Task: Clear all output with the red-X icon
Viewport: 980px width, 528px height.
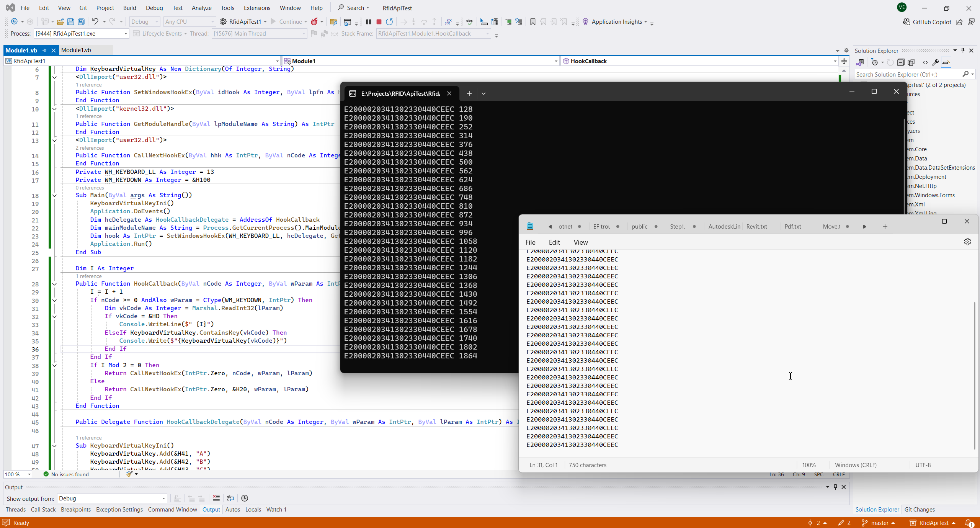Action: 216,498
